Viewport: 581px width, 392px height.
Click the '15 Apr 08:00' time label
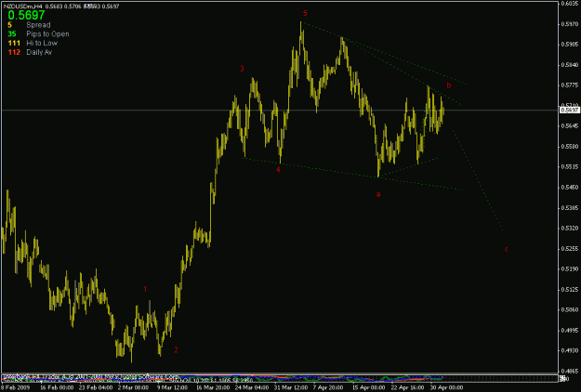(368, 387)
